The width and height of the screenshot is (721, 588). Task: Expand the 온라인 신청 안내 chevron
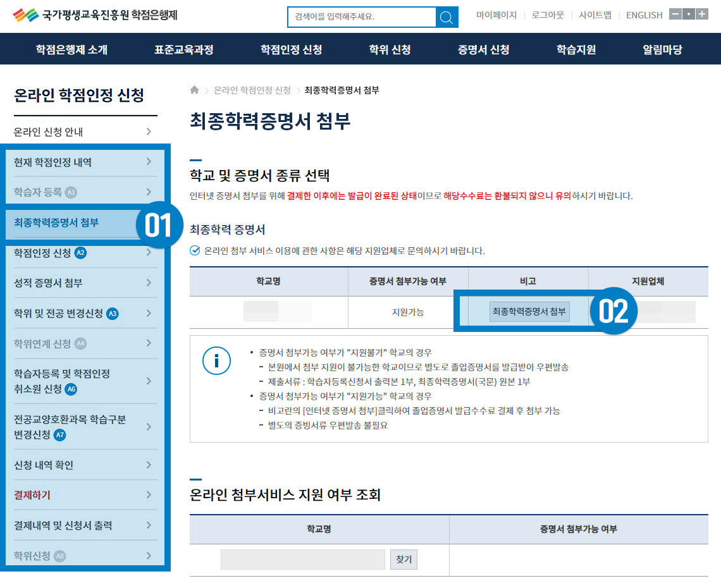pos(149,132)
